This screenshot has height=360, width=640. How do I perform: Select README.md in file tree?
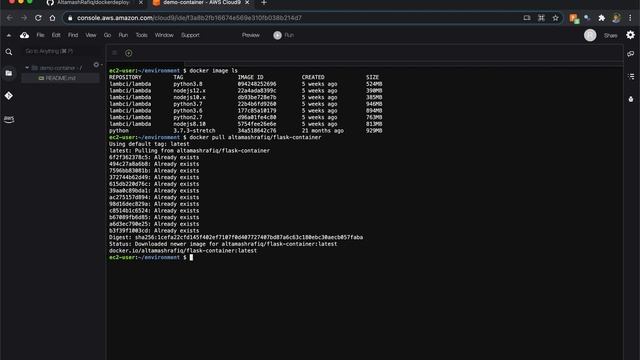(x=60, y=78)
